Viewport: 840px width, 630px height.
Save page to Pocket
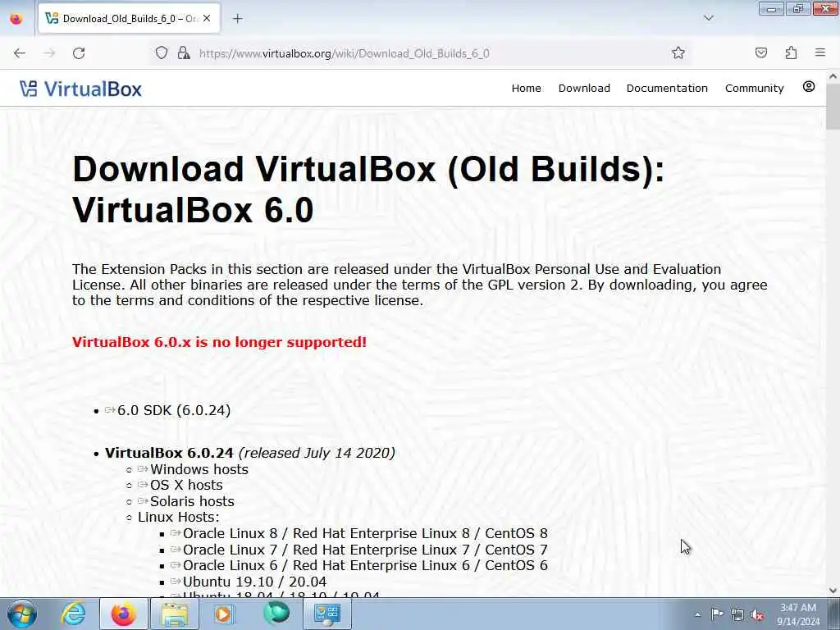pyautogui.click(x=761, y=52)
